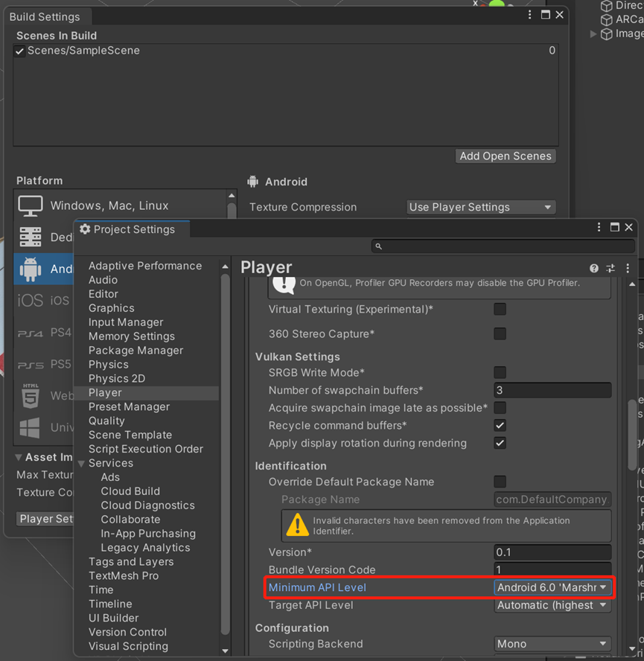This screenshot has height=661, width=644.
Task: Click the Android platform icon in Build Settings
Action: pyautogui.click(x=31, y=269)
